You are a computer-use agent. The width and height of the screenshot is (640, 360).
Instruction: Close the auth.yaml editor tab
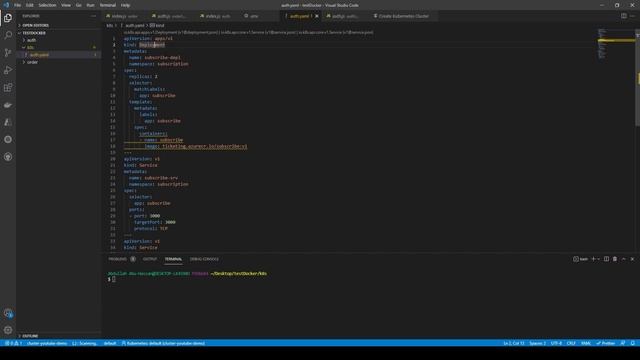[317, 16]
